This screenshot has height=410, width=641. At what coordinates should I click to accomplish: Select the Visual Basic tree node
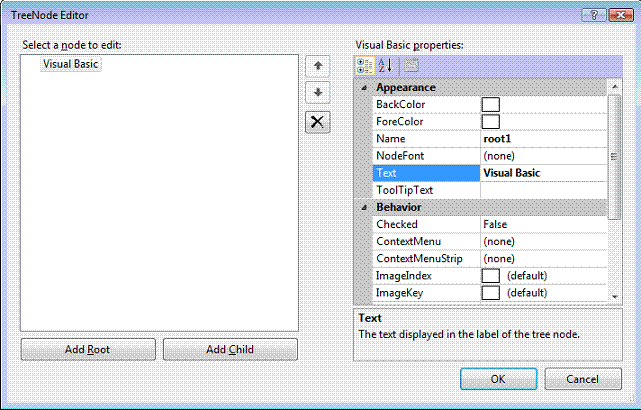[x=71, y=64]
